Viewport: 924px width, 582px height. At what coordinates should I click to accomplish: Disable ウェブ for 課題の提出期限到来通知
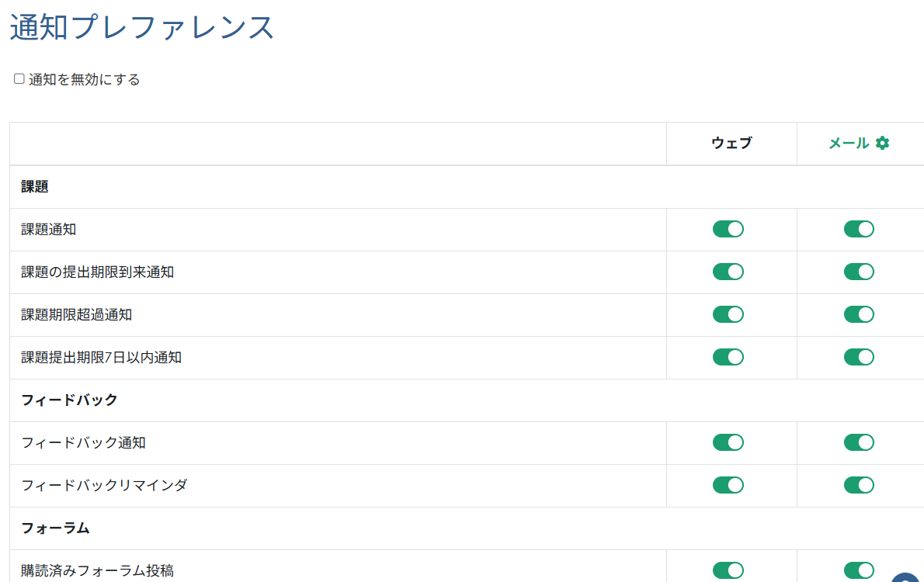[x=728, y=272]
